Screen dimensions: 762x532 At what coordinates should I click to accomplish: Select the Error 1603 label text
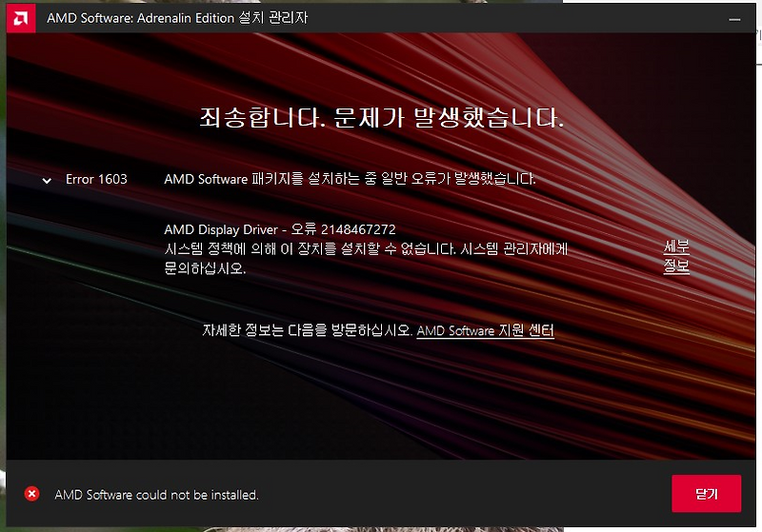click(x=96, y=179)
